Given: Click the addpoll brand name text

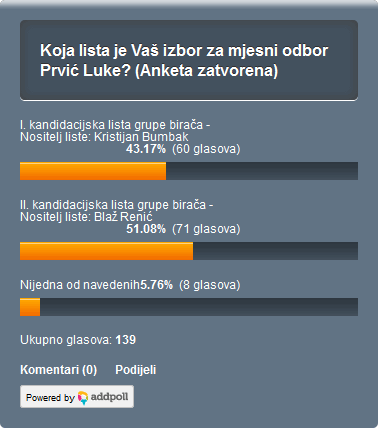Looking at the screenshot, I should 109,397.
